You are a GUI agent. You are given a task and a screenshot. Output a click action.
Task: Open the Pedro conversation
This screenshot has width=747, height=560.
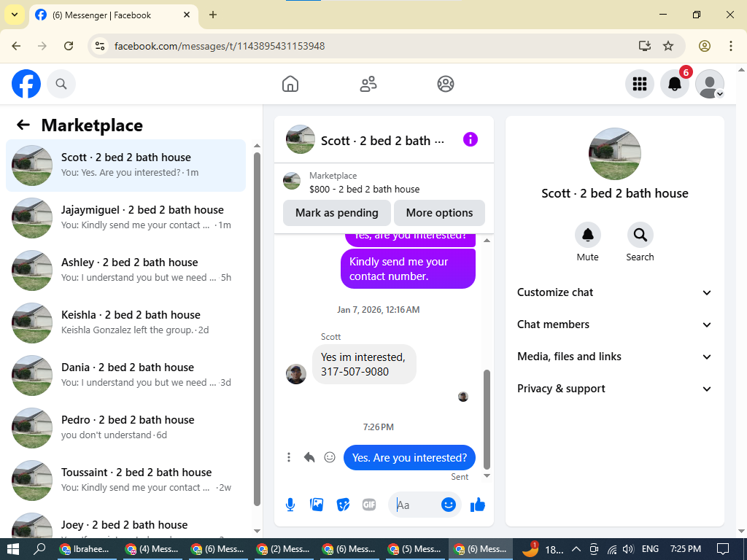coord(125,427)
